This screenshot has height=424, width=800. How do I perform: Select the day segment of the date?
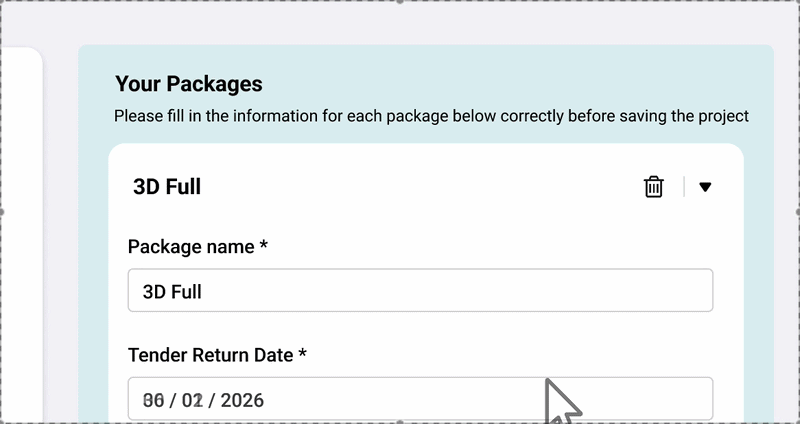[153, 401]
